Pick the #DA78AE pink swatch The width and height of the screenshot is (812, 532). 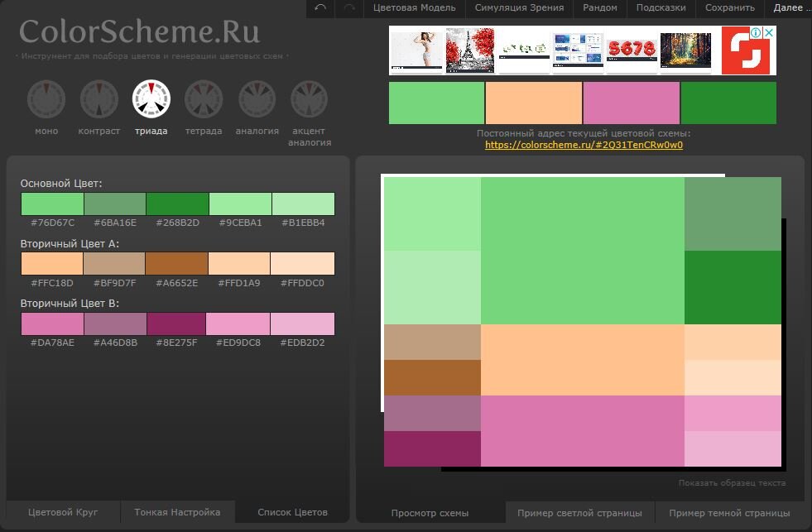(52, 324)
